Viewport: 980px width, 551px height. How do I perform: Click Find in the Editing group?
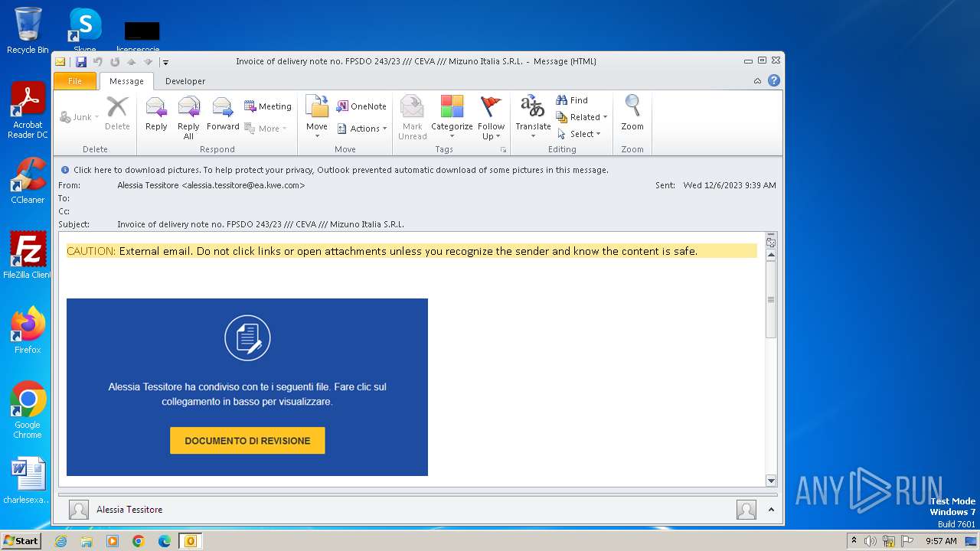[572, 100]
